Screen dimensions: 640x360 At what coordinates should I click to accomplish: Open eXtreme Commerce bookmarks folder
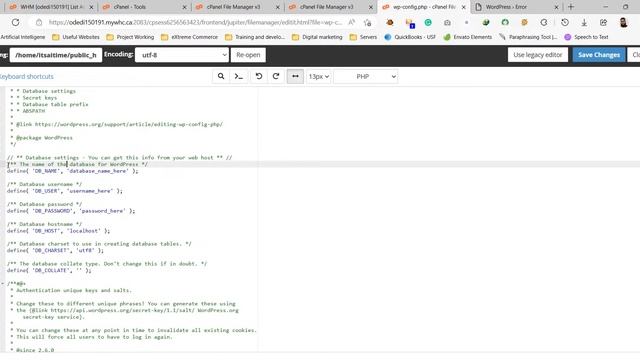(189, 37)
